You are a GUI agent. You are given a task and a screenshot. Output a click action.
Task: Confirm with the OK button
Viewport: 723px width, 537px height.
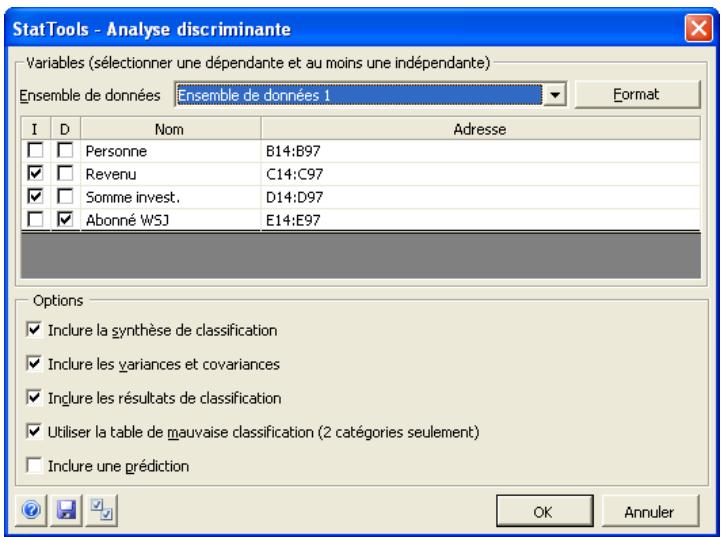pyautogui.click(x=544, y=511)
